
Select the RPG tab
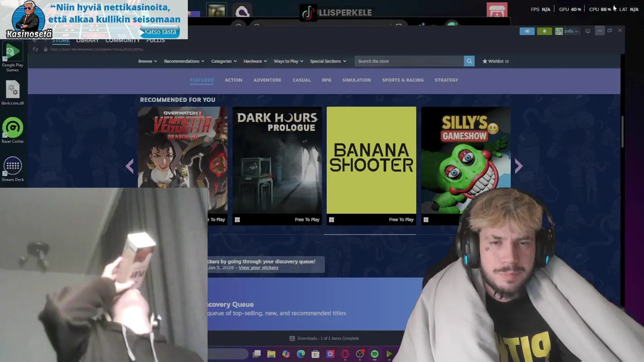coord(327,80)
